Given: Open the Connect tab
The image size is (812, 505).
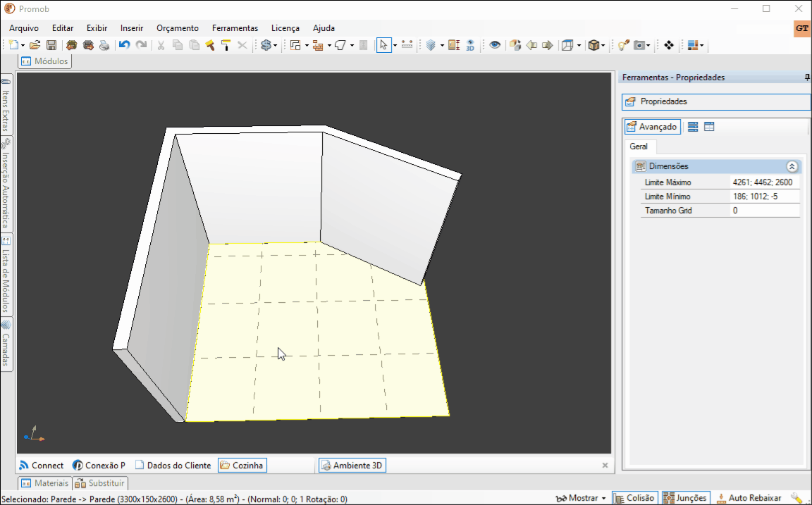Looking at the screenshot, I should [x=41, y=466].
